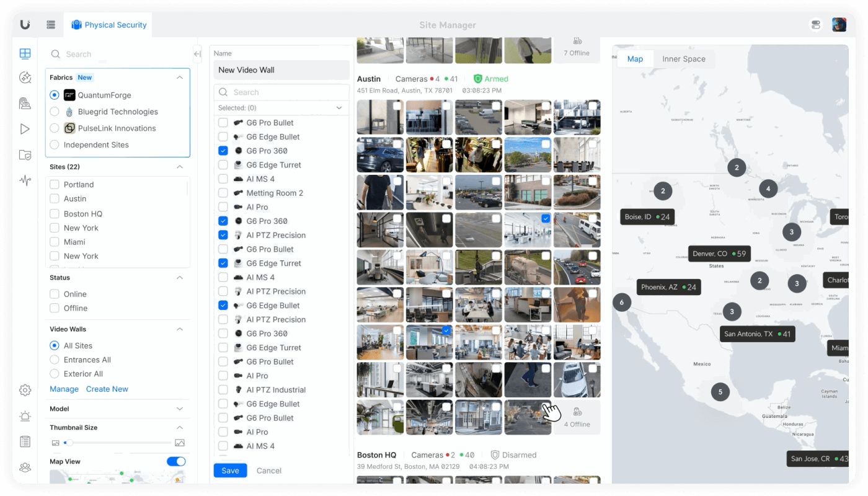Check the Metting Room 2 camera checkbox
This screenshot has height=496, width=868.
pyautogui.click(x=223, y=193)
